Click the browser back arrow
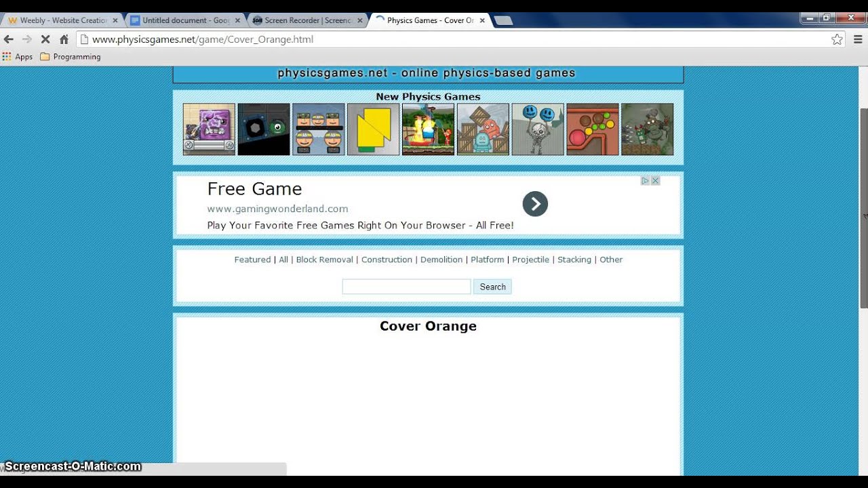Viewport: 868px width, 488px height. pyautogui.click(x=9, y=39)
